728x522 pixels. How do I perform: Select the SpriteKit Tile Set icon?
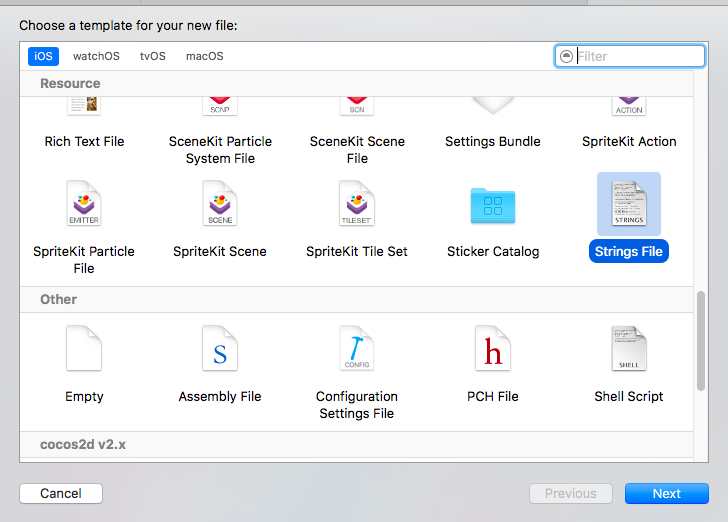pos(357,205)
